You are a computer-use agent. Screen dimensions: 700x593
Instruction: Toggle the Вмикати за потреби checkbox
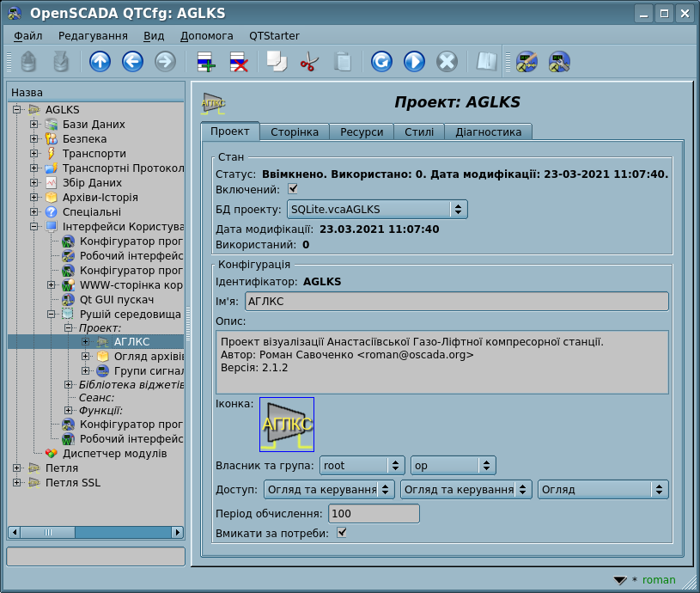(x=342, y=533)
